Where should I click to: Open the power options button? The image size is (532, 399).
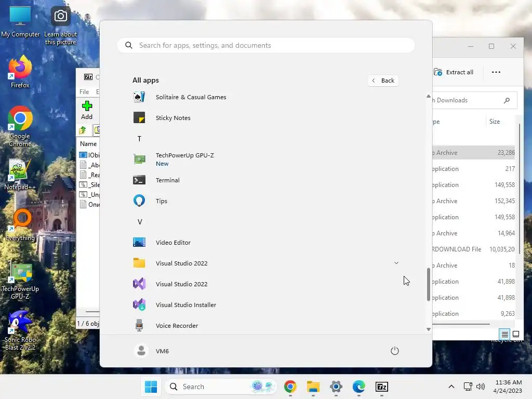click(x=395, y=351)
